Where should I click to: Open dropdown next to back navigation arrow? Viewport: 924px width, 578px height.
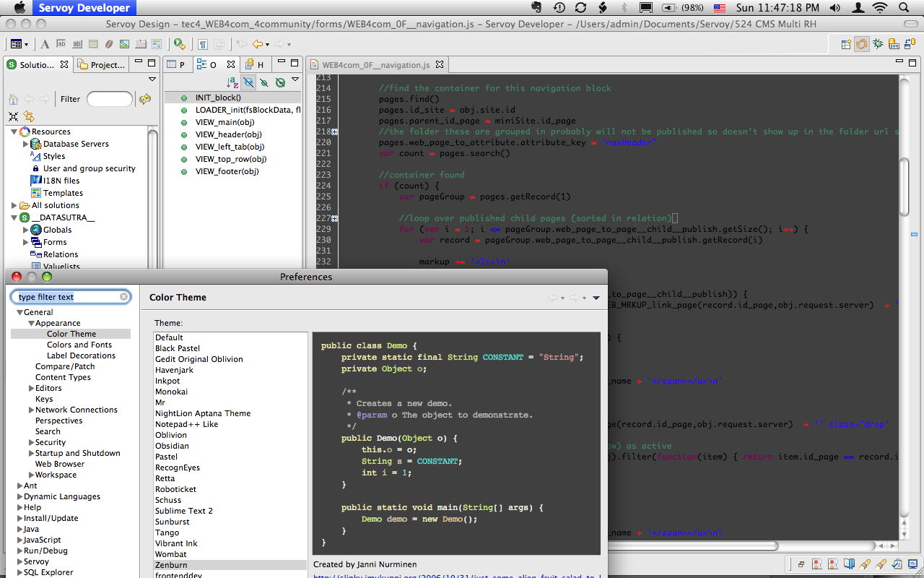pyautogui.click(x=267, y=44)
